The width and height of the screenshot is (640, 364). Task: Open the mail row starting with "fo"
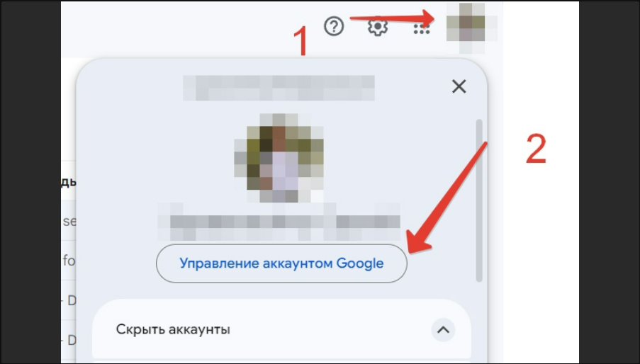(69, 260)
